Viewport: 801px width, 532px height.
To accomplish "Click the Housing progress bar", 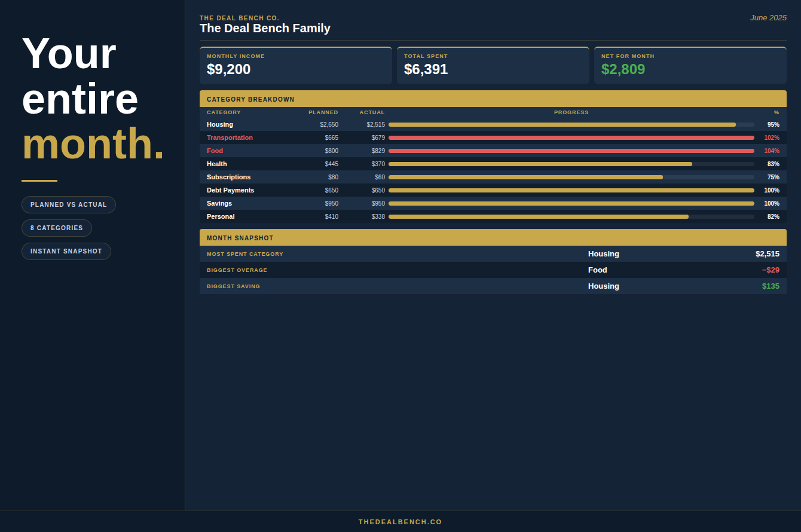I will tap(571, 124).
